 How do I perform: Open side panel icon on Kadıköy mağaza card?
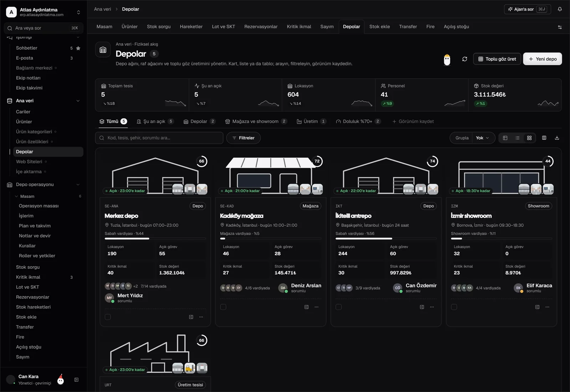tap(306, 307)
